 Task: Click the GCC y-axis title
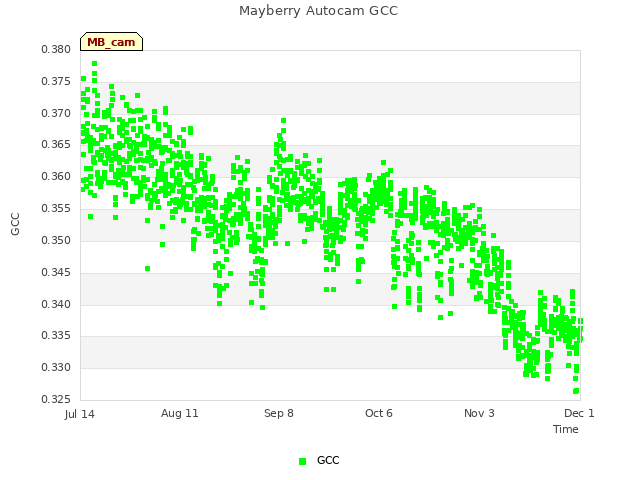coord(15,224)
